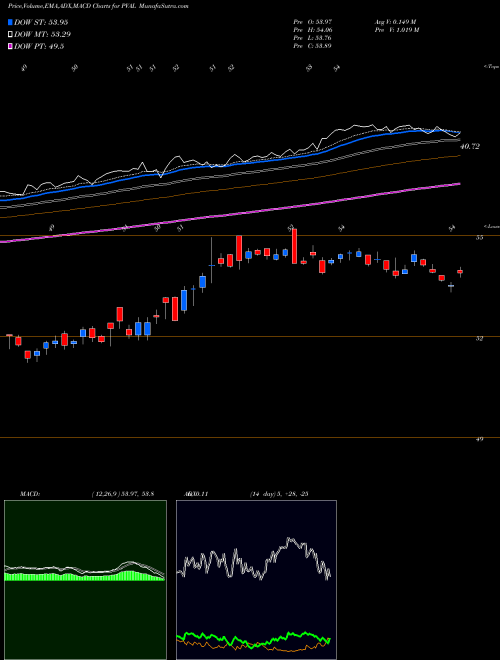Click the Pre C: 53.89 value

point(312,46)
